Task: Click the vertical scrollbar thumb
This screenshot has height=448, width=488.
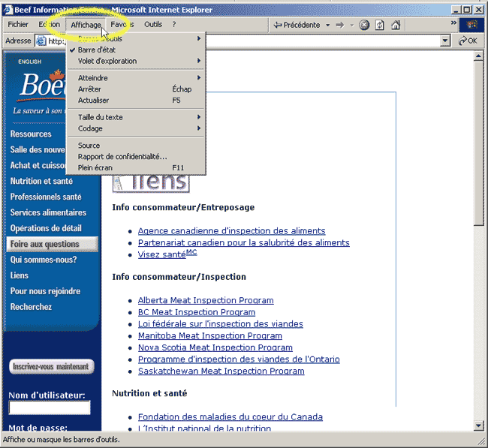Action: pyautogui.click(x=478, y=143)
